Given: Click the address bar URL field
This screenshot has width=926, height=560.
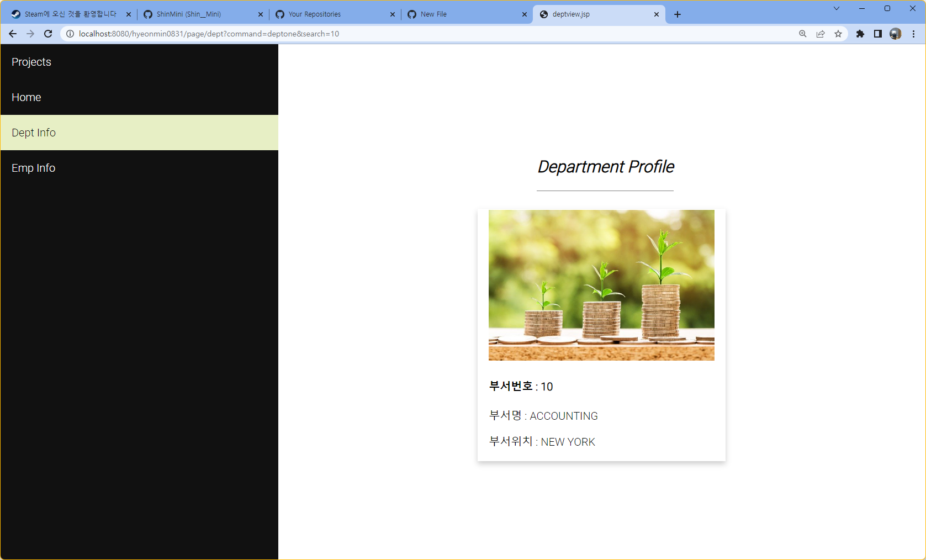Looking at the screenshot, I should click(x=221, y=34).
